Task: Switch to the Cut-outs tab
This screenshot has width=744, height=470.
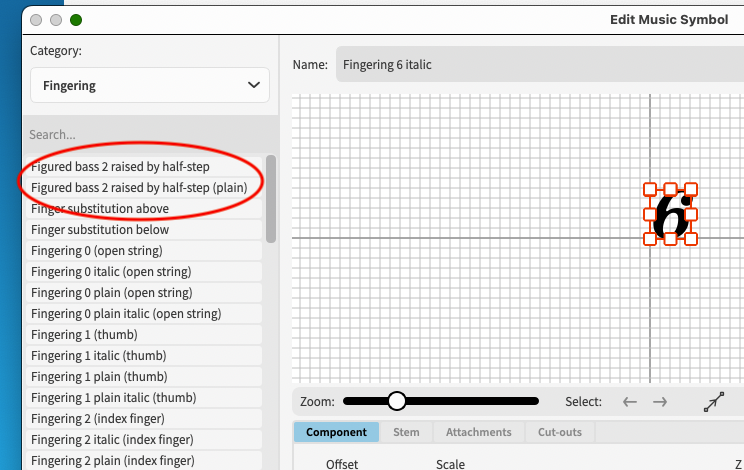Action: (x=560, y=432)
